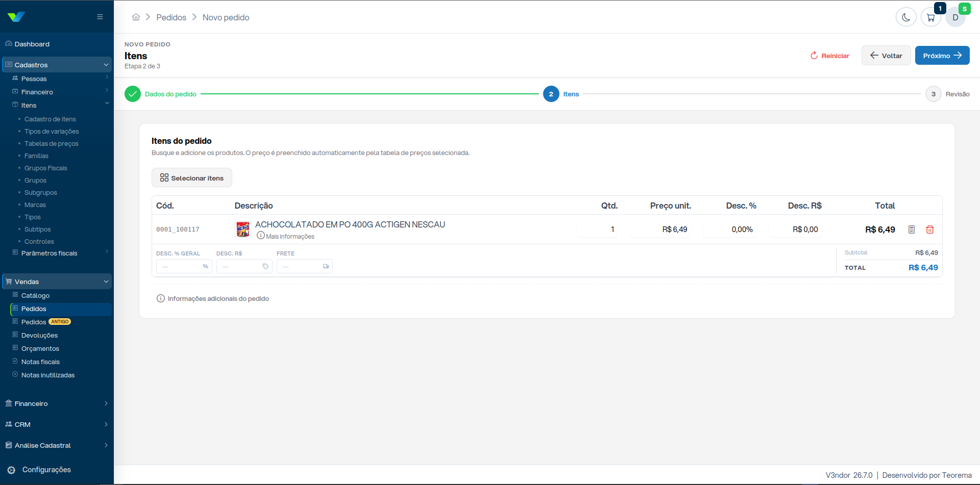
Task: Open Orçamentos in the sidebar
Action: 40,349
